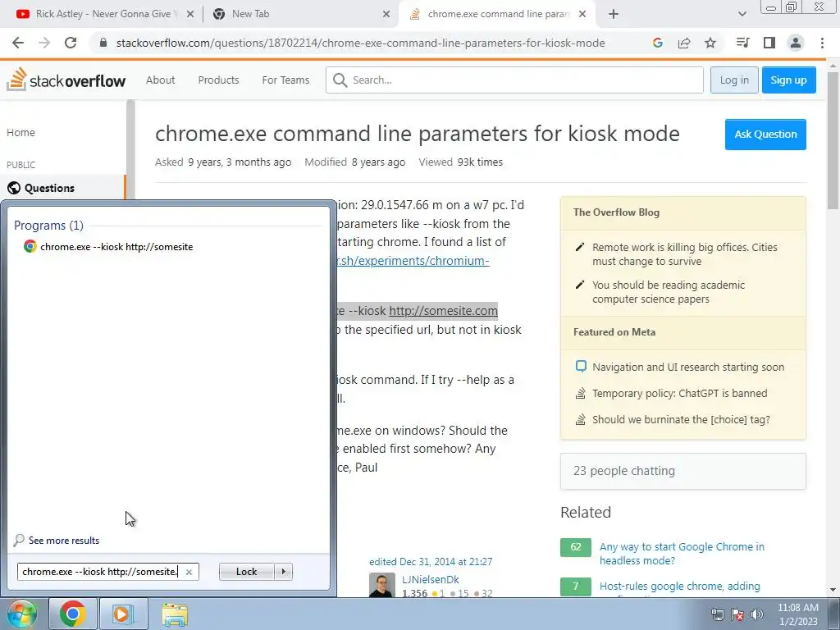Click the Lock button
This screenshot has height=630, width=840.
click(246, 572)
